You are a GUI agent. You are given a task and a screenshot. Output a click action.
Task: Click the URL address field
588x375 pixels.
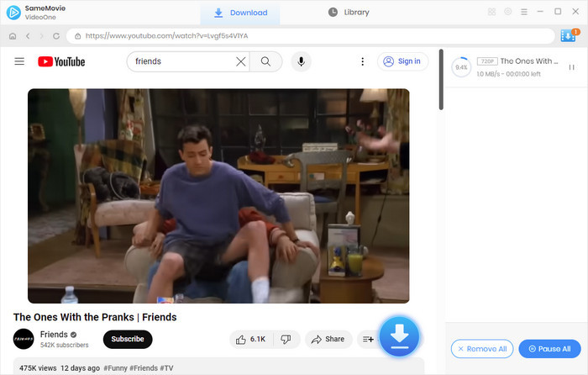[311, 36]
